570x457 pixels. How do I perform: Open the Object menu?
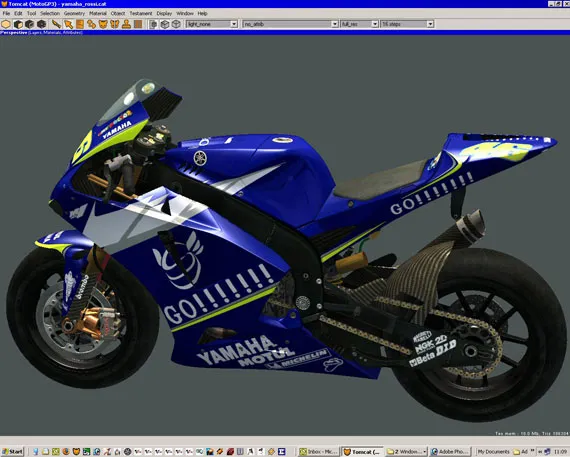[118, 13]
